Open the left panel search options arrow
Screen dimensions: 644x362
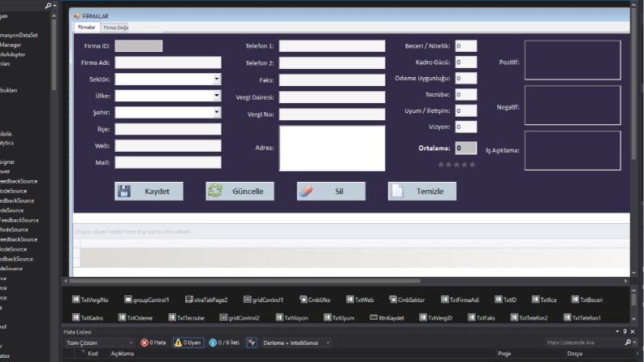tap(54, 6)
